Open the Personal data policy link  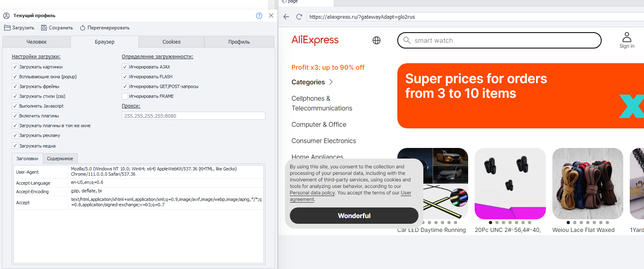tap(312, 193)
